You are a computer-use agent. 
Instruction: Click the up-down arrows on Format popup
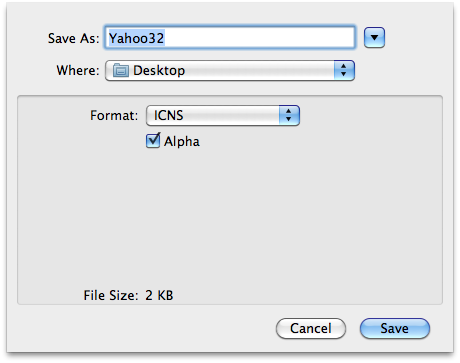click(289, 115)
